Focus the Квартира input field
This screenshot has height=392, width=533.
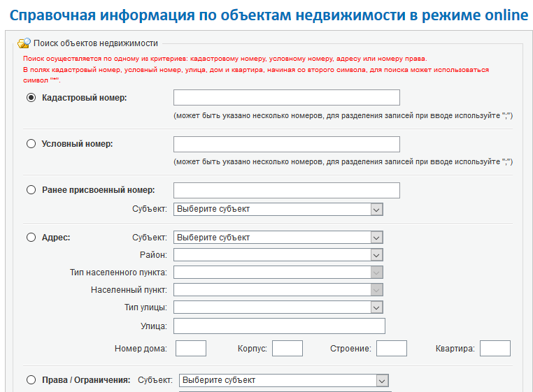pos(495,349)
